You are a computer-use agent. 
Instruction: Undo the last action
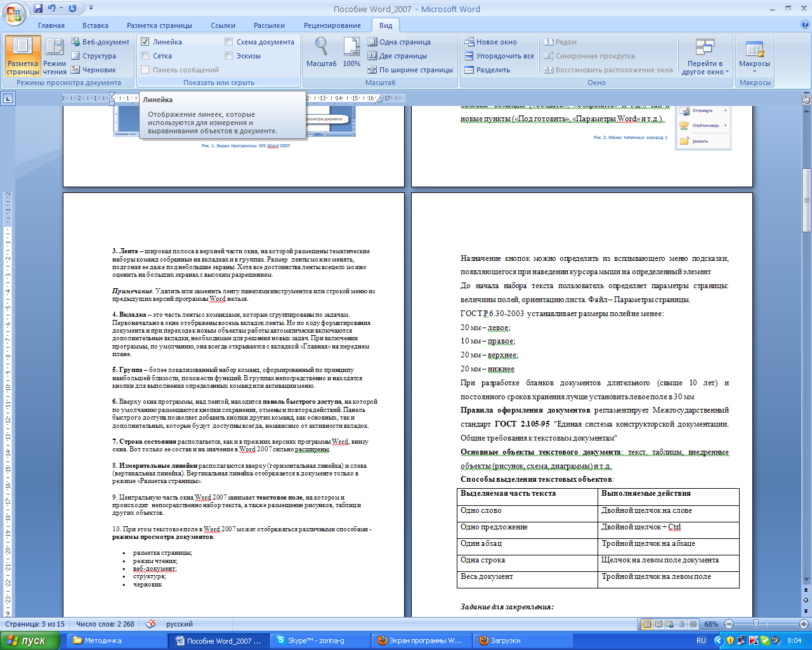coord(53,8)
